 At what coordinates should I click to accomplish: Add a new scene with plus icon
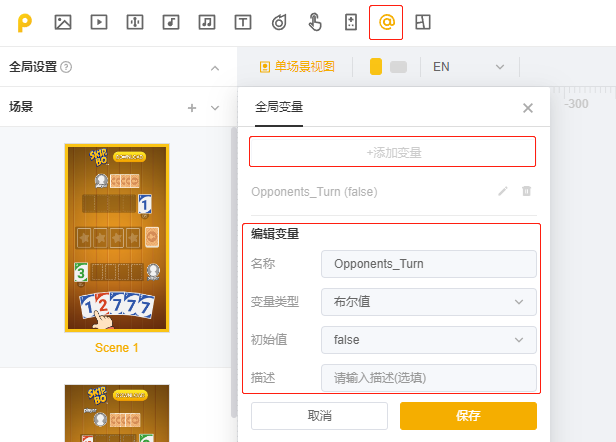(x=192, y=108)
